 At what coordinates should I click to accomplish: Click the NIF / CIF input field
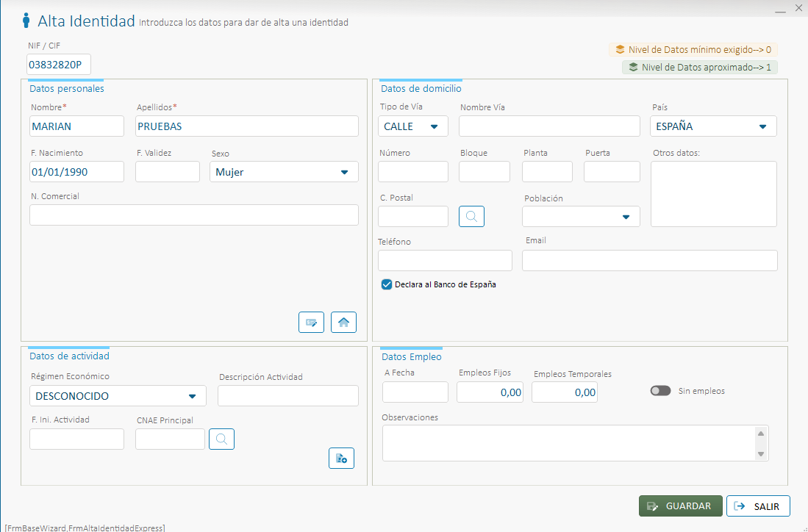[59, 65]
